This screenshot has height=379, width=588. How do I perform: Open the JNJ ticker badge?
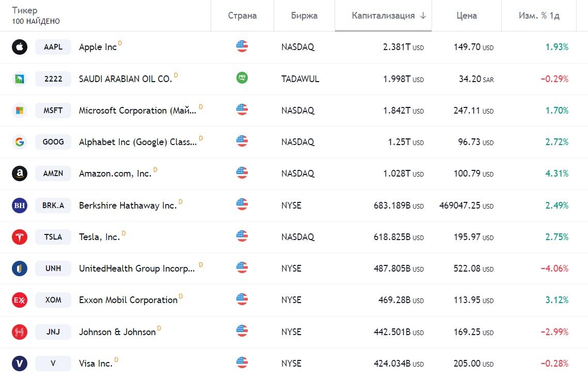pos(53,331)
